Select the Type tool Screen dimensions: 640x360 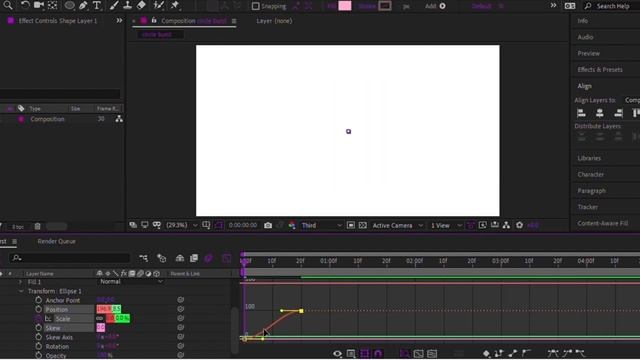(97, 5)
